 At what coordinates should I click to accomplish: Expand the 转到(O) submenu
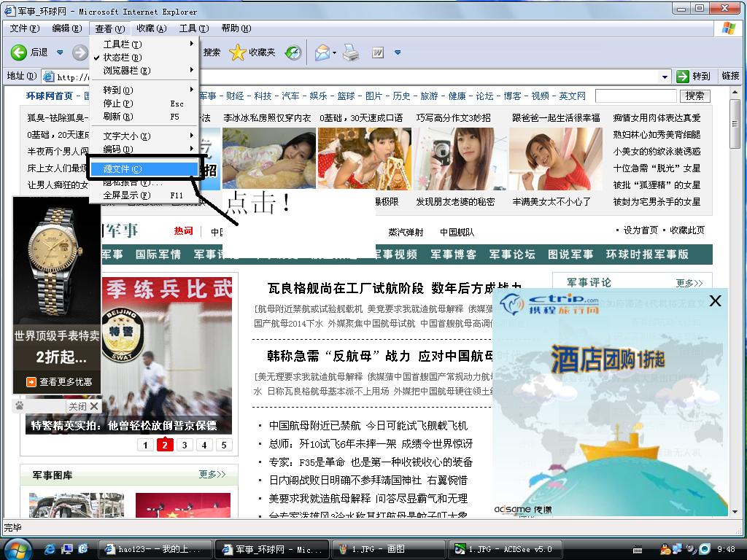pos(144,90)
